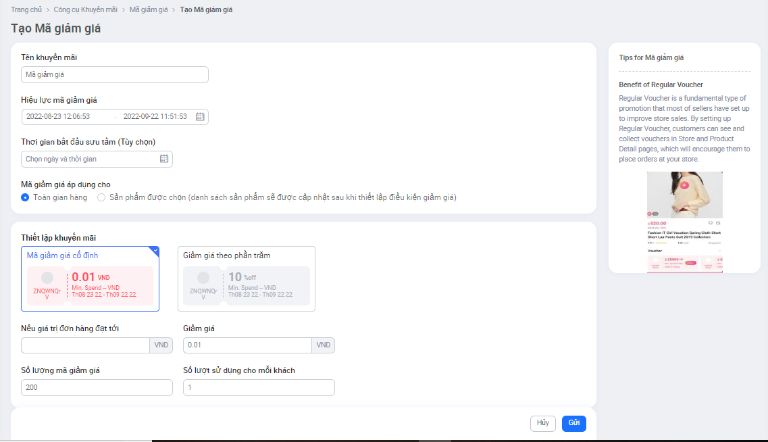Submit form with 'Gửi' button
The width and height of the screenshot is (768, 442).
[x=574, y=423]
